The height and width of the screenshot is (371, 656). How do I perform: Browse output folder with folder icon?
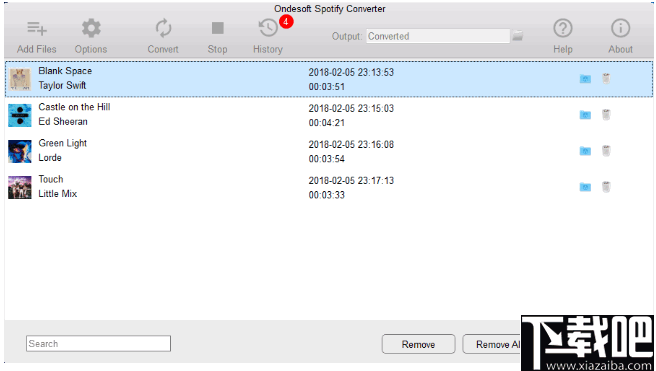518,36
